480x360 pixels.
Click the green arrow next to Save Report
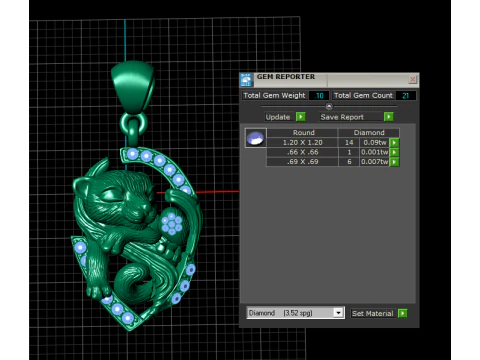[388, 117]
